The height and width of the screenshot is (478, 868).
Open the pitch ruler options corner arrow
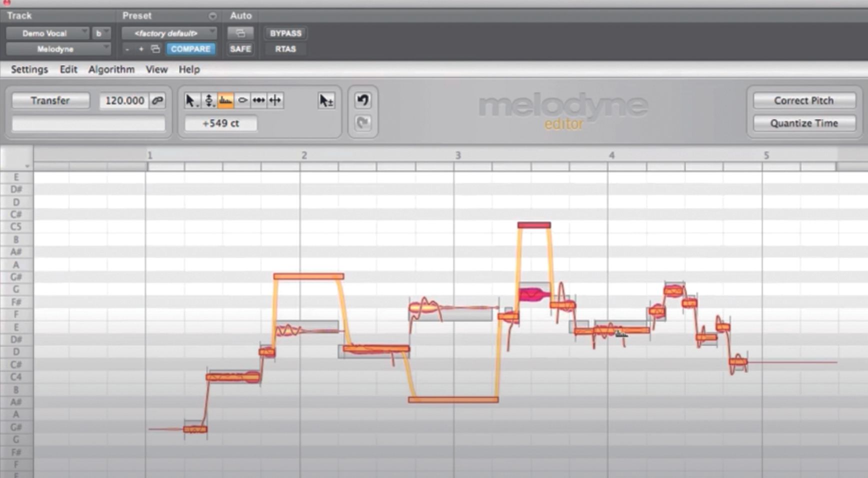27,166
